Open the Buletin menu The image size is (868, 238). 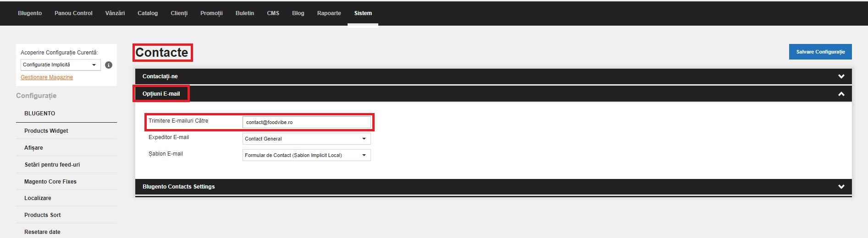click(x=245, y=13)
